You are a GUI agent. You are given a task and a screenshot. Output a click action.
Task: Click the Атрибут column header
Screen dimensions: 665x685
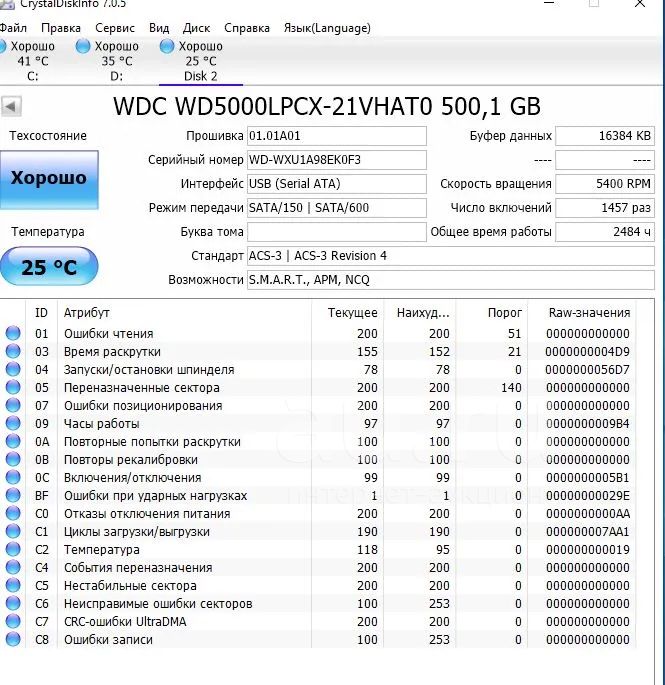(184, 313)
